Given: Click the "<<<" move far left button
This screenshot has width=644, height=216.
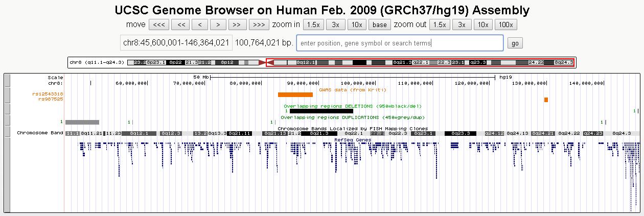Looking at the screenshot, I should [158, 25].
